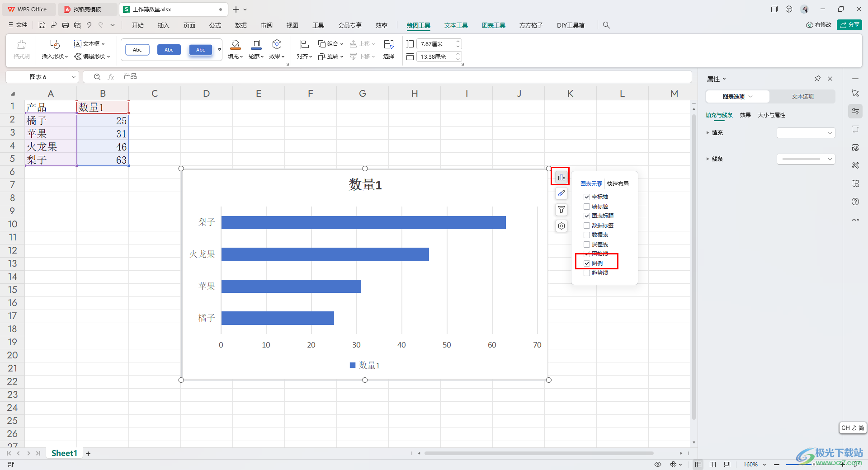The width and height of the screenshot is (868, 470).
Task: Click the 找稻壳模板 tab in title bar
Action: coord(87,9)
